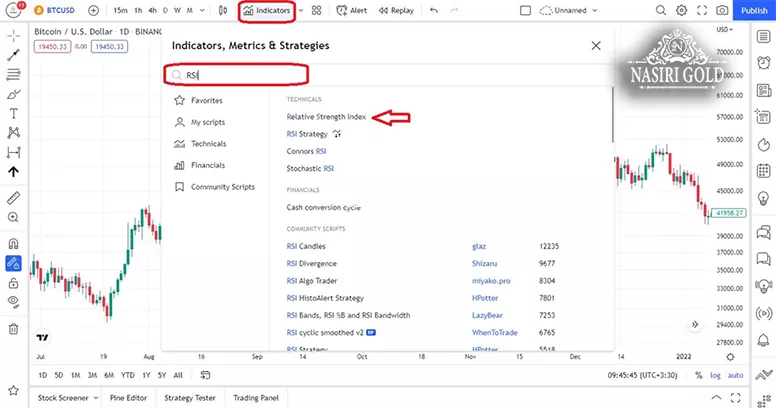Add RSI Algo Trader script

point(311,281)
